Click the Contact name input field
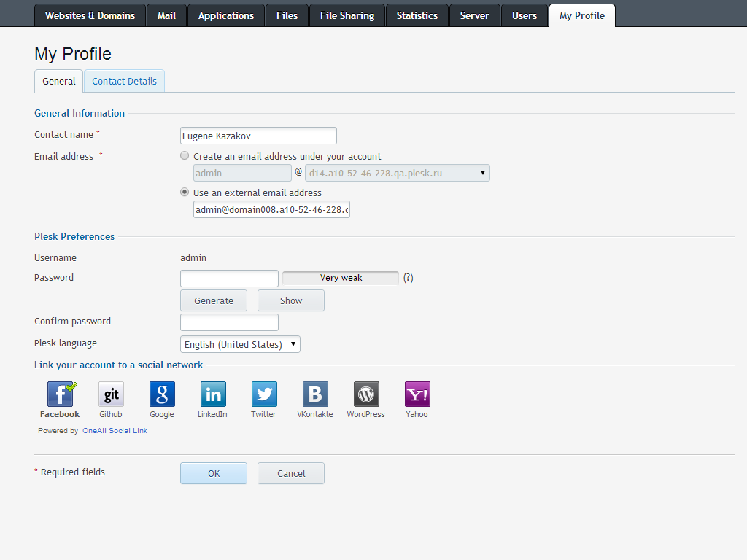This screenshot has width=747, height=560. 258,136
